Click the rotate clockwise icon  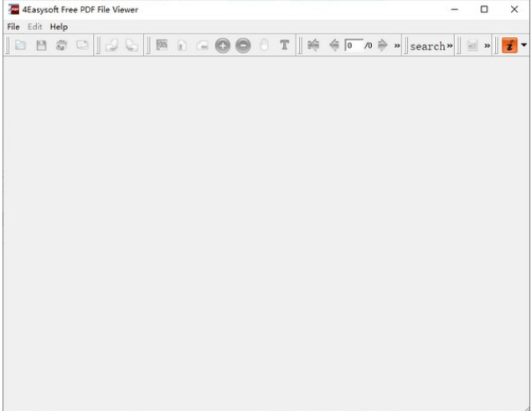pyautogui.click(x=132, y=45)
